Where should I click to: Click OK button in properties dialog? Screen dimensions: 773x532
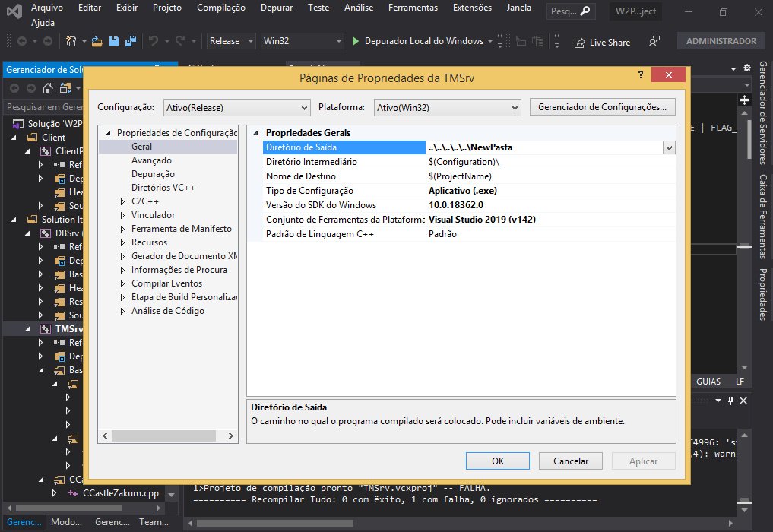click(498, 461)
